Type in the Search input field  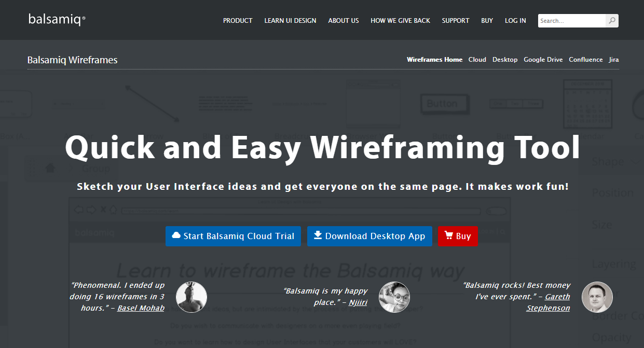[571, 21]
